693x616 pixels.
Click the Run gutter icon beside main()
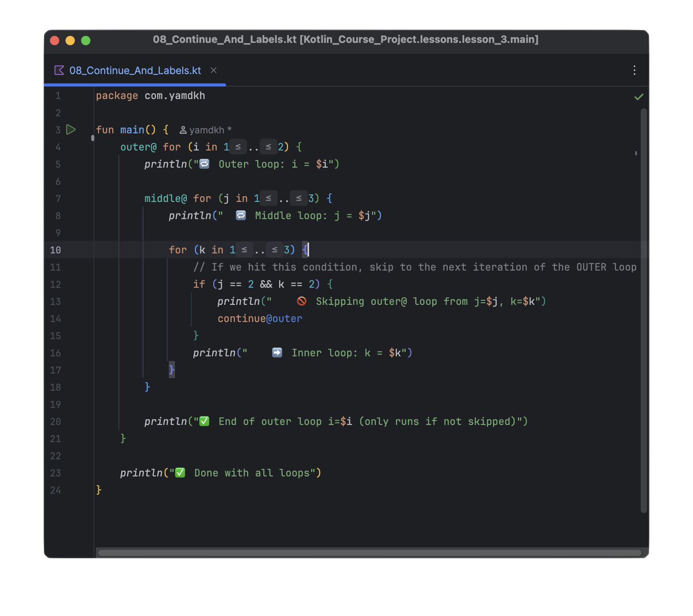(71, 129)
